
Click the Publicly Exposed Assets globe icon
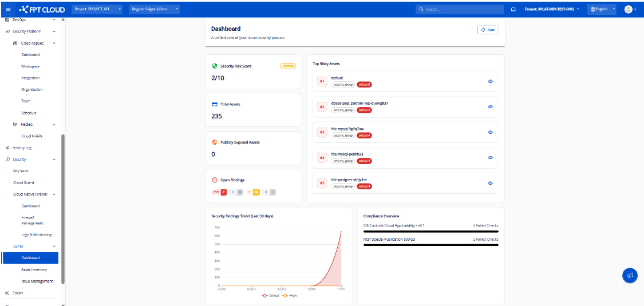click(x=215, y=142)
